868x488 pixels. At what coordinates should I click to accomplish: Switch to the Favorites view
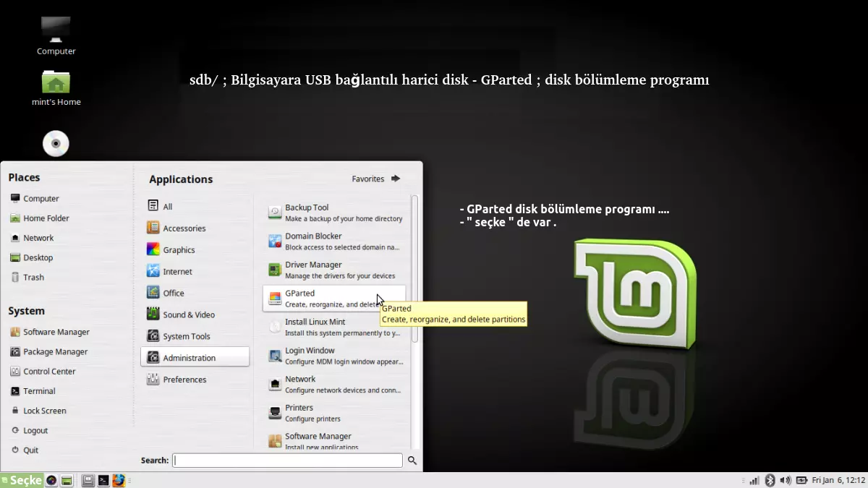tap(375, 179)
